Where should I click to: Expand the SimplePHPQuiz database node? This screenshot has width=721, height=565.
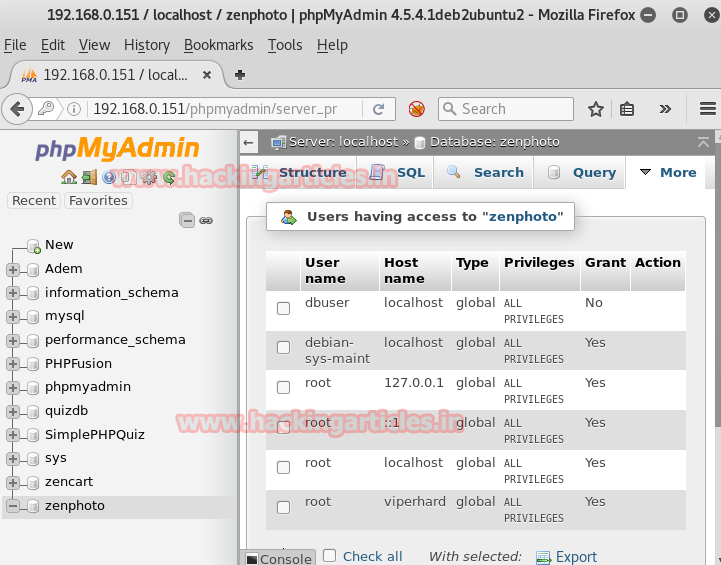tap(13, 435)
